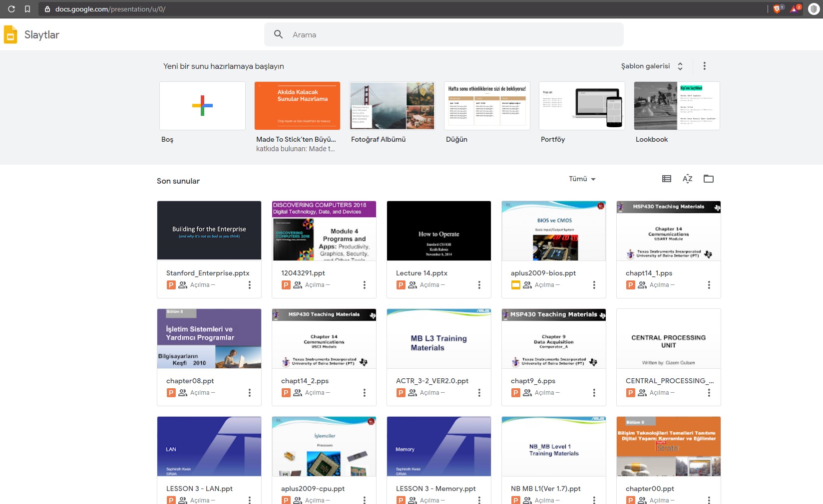
Task: Choose the Made To Stick template
Action: pyautogui.click(x=297, y=106)
